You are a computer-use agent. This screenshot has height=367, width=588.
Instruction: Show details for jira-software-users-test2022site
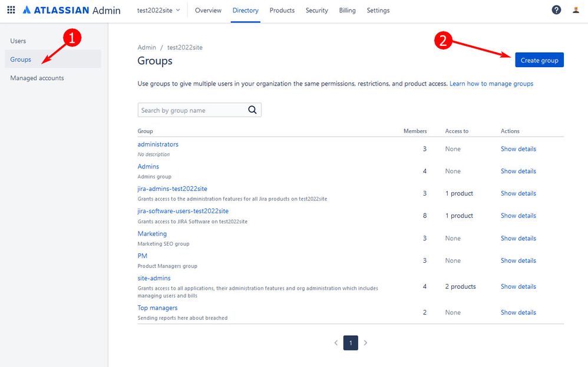pos(518,216)
